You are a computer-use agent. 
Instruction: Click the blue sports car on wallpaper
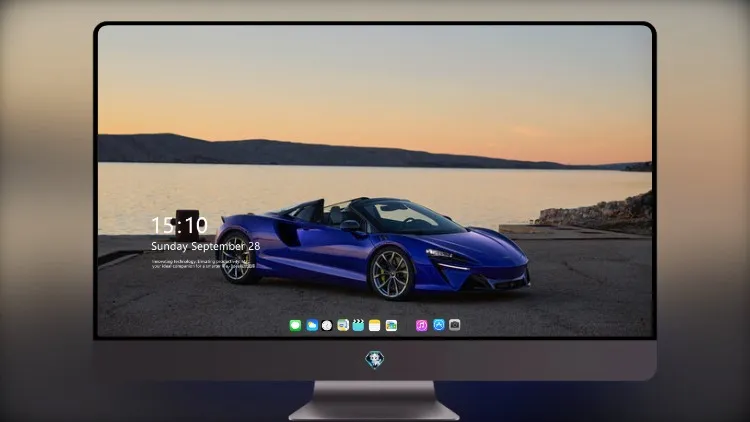click(372, 248)
